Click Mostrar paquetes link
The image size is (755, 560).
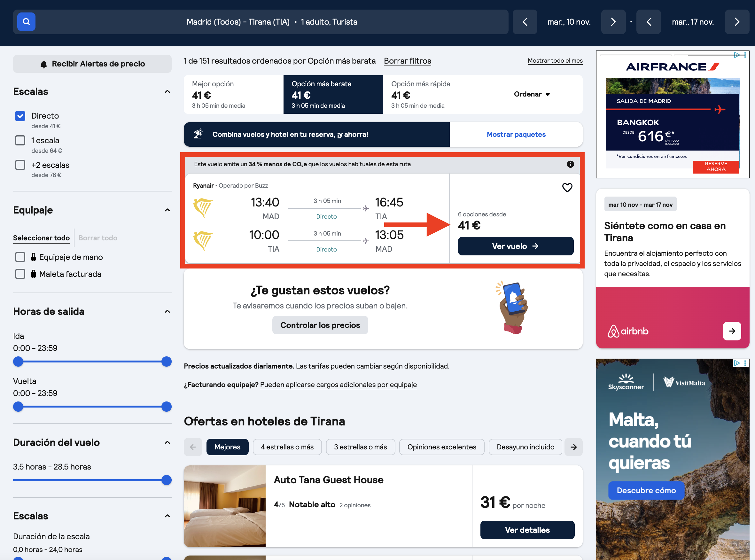(x=516, y=135)
